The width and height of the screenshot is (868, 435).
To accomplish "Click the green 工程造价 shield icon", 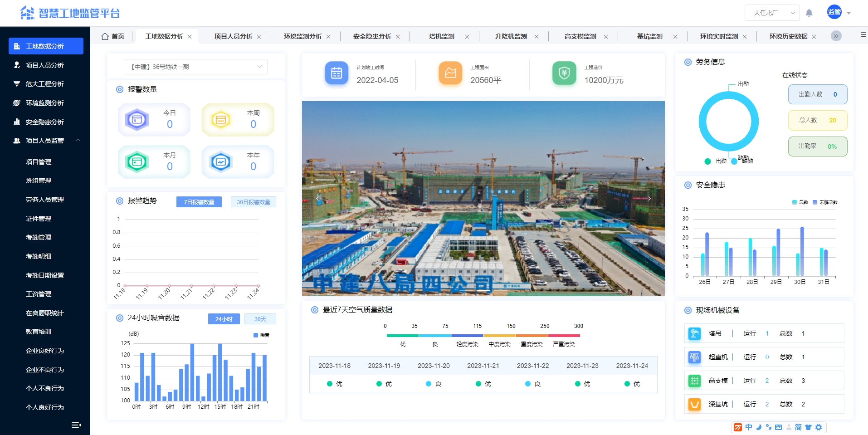I will coord(564,73).
